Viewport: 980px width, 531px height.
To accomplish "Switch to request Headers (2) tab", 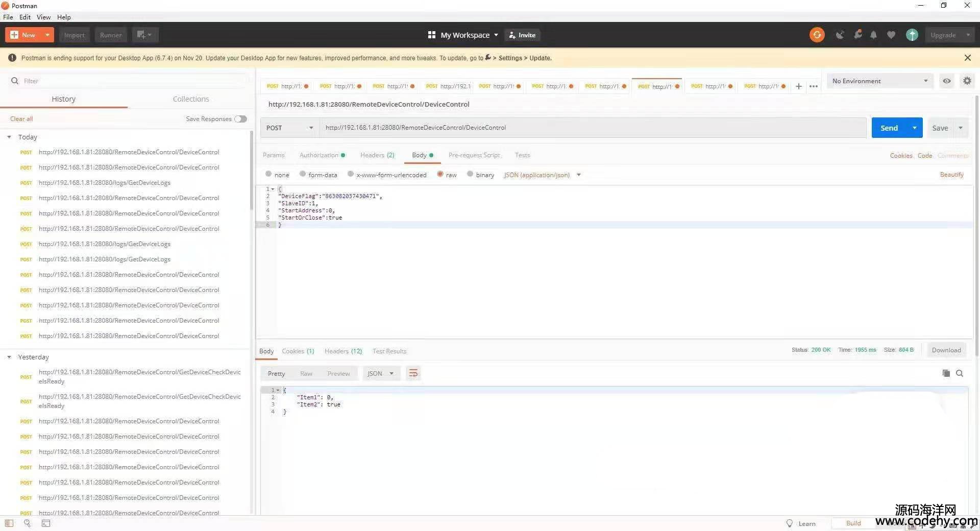I will 377,155.
